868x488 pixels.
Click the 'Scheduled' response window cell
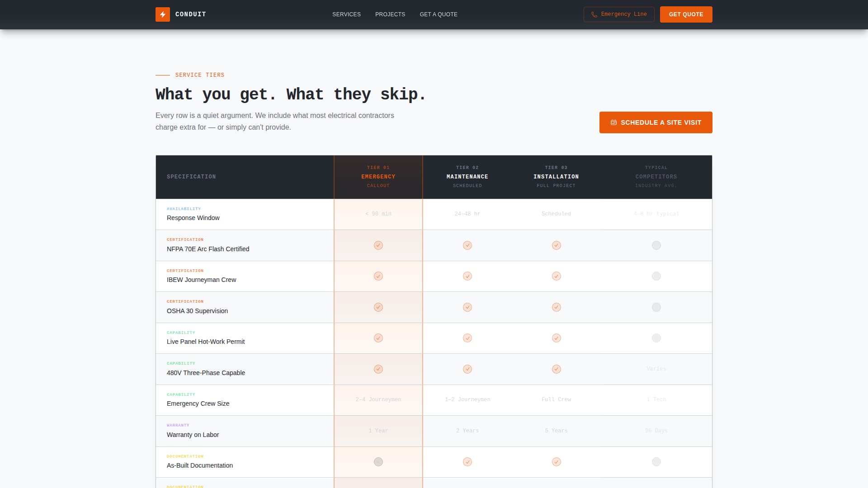[556, 214]
